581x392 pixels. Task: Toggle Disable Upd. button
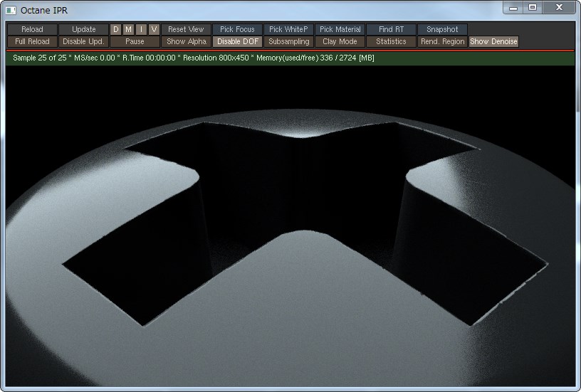[84, 41]
